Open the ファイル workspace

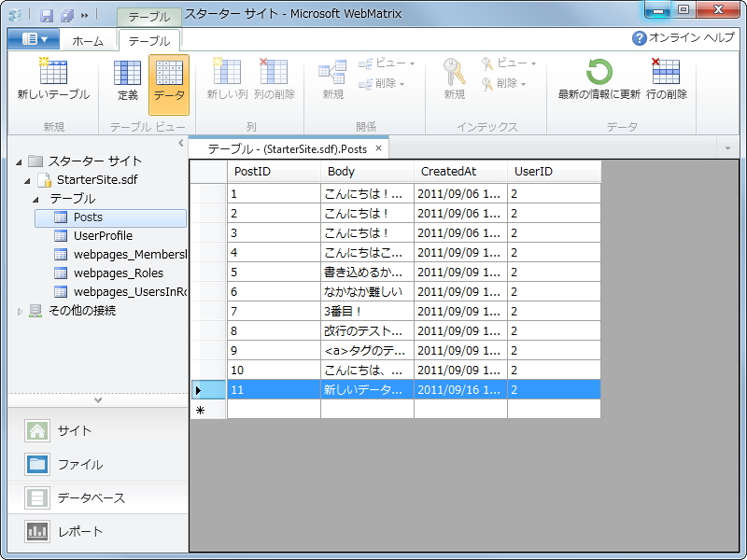point(98,464)
